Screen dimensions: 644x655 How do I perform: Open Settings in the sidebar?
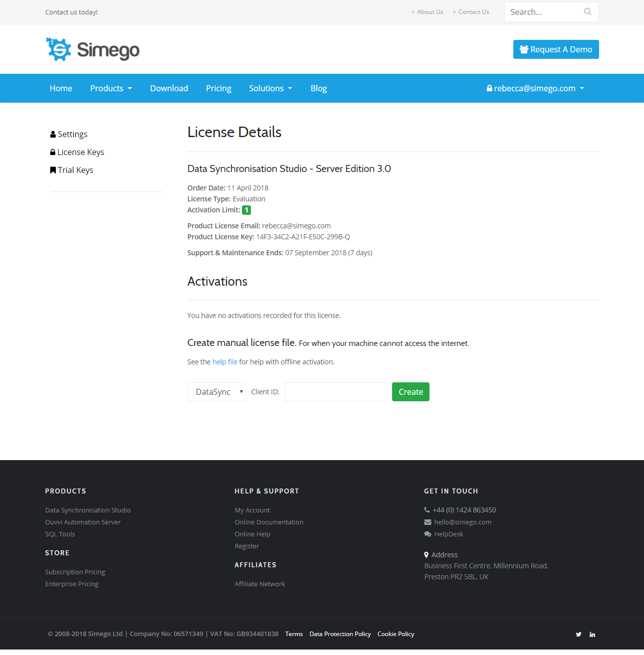point(69,134)
